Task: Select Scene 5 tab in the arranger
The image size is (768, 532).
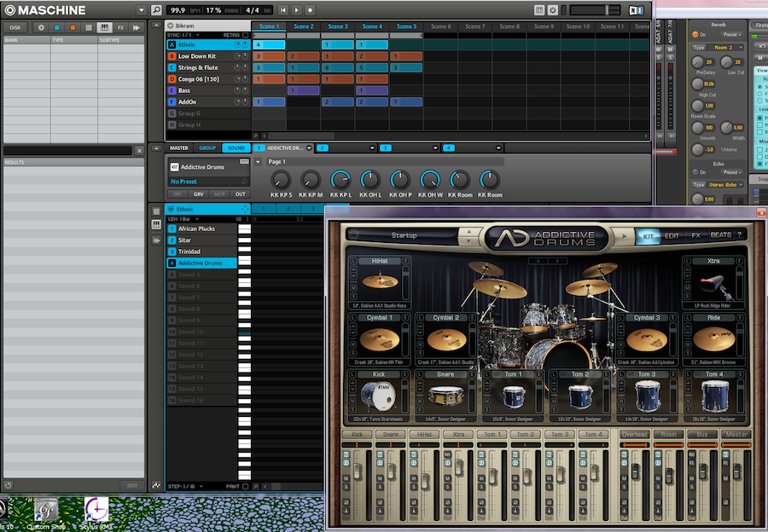Action: pyautogui.click(x=406, y=26)
